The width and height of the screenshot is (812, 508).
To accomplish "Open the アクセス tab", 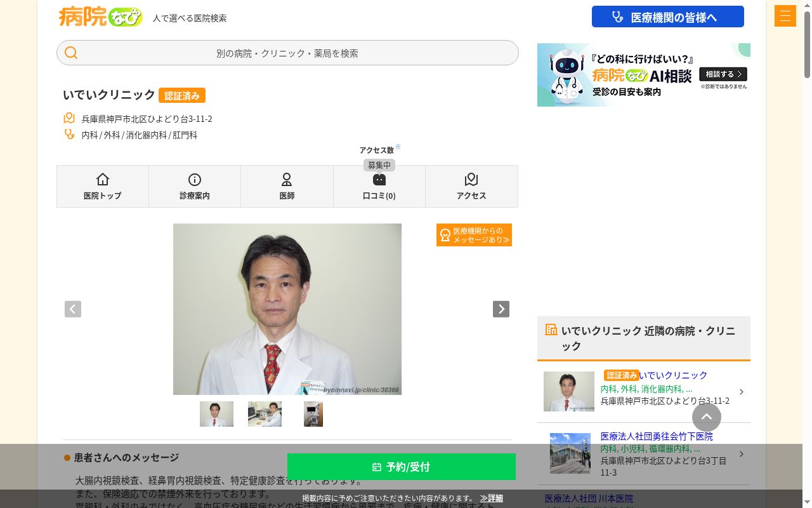I will pos(471,187).
